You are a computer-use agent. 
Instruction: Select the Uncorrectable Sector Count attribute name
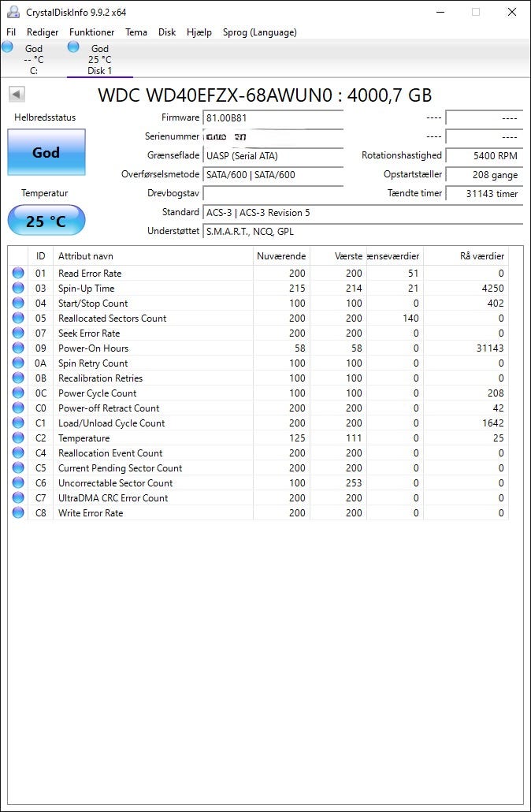pyautogui.click(x=115, y=483)
